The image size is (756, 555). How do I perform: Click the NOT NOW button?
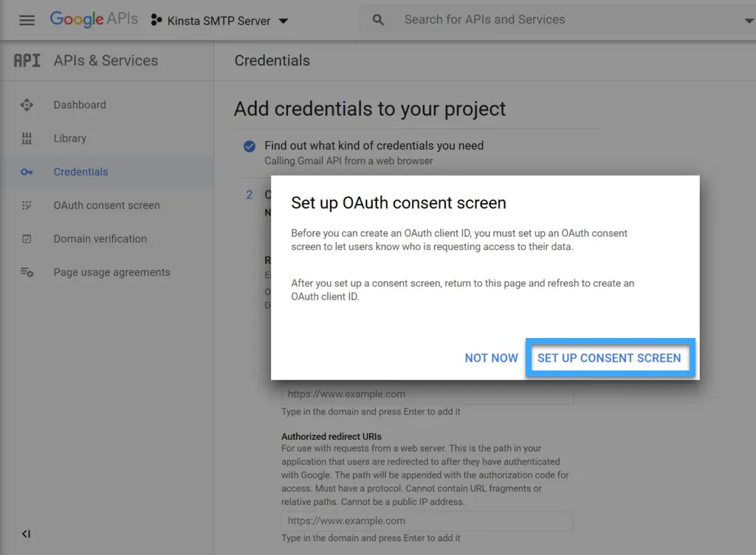click(x=491, y=357)
